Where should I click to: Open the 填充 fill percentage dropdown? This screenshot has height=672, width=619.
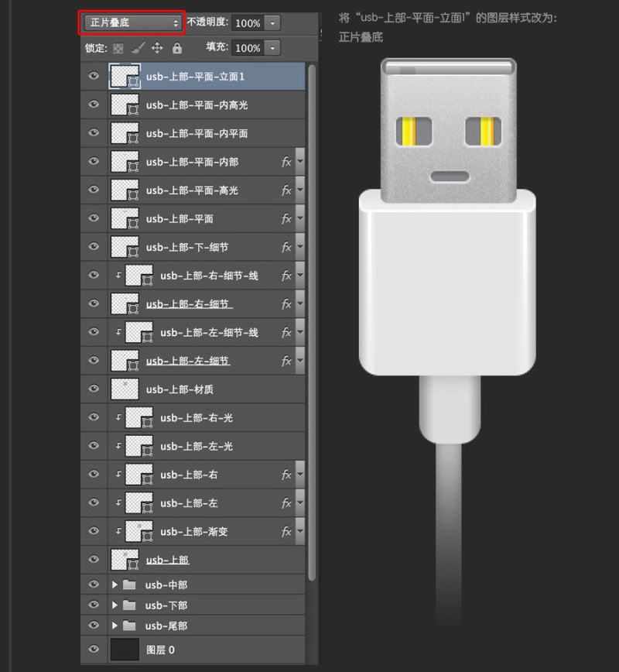[272, 48]
